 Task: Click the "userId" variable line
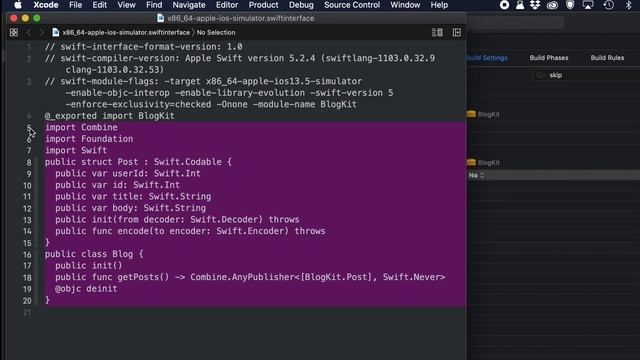click(x=128, y=173)
